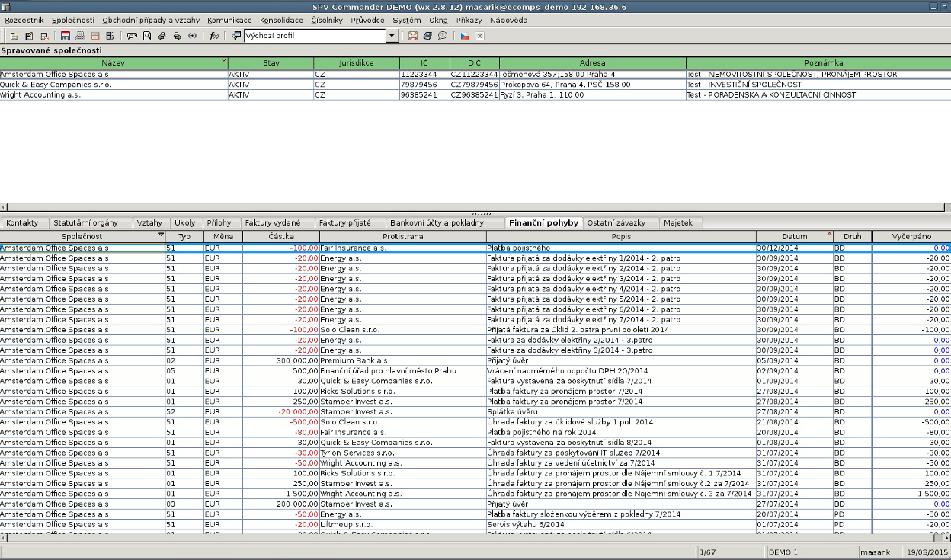Click the red frame icon after the profile box

pyautogui.click(x=413, y=36)
